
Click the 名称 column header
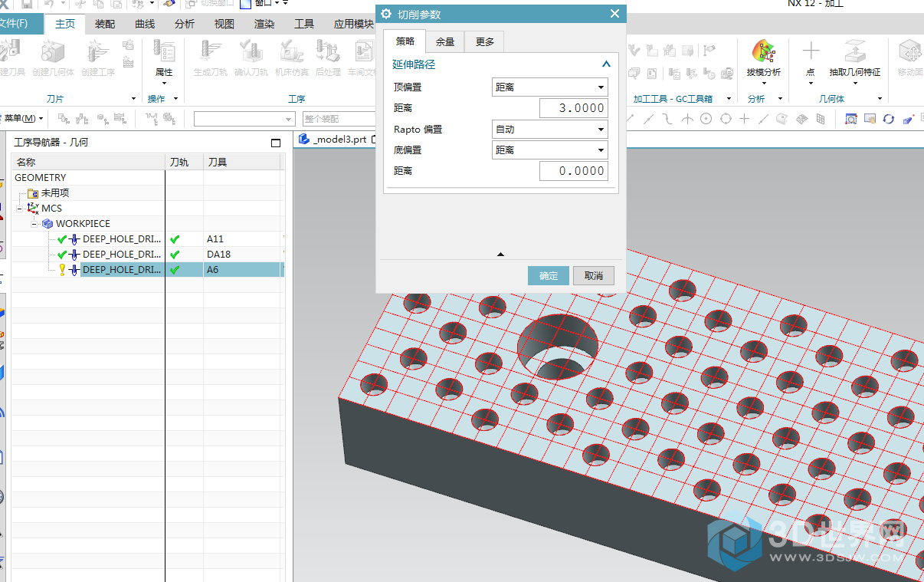pyautogui.click(x=88, y=163)
